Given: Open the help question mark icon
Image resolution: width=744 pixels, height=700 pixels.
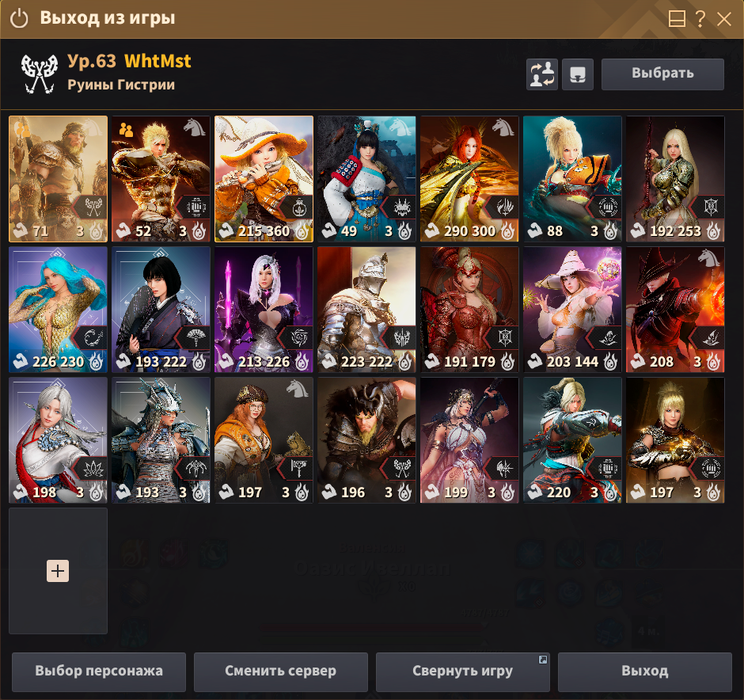Looking at the screenshot, I should click(700, 19).
